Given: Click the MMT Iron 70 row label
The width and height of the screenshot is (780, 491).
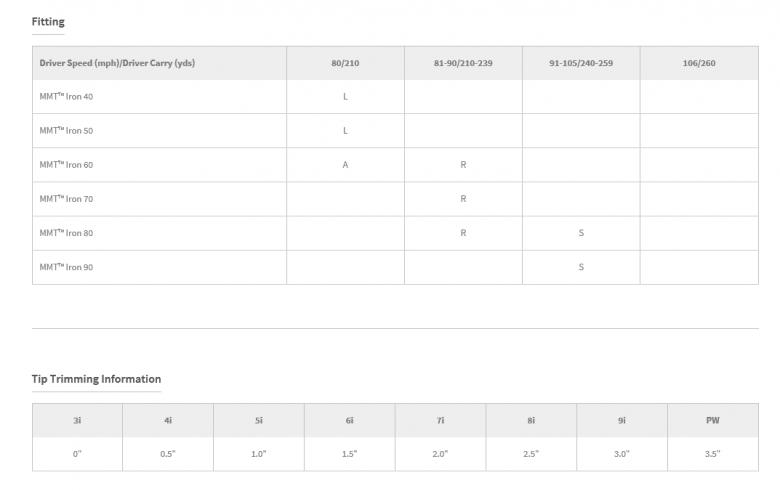Looking at the screenshot, I should point(66,199).
